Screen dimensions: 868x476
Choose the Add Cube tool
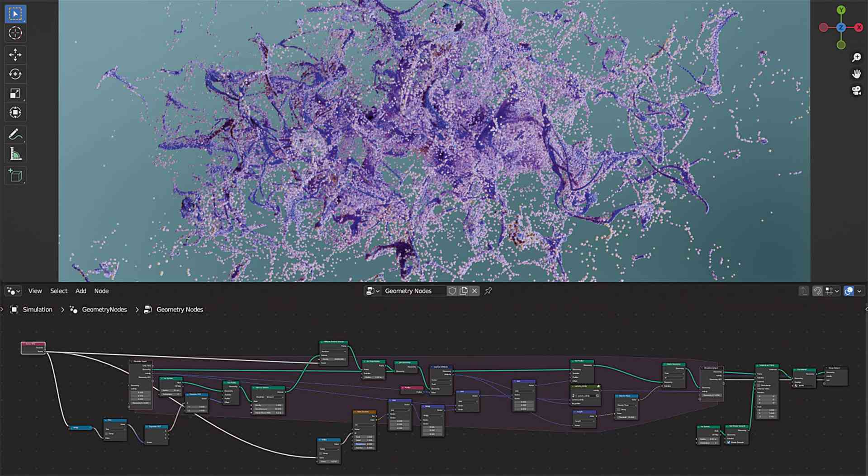point(16,175)
